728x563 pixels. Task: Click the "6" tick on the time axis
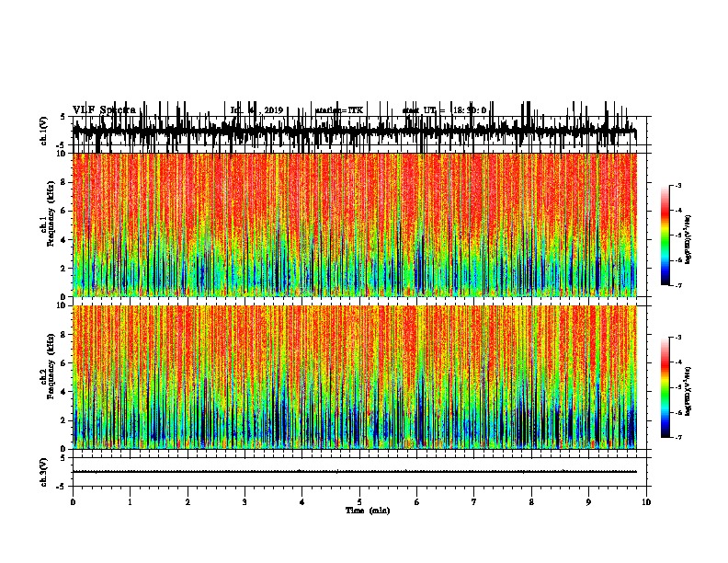[x=417, y=502]
